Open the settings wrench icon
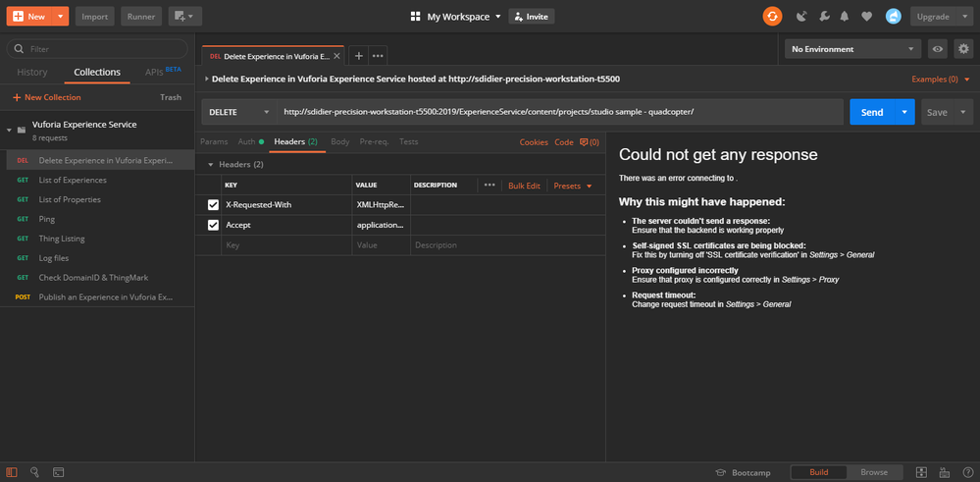 point(823,17)
